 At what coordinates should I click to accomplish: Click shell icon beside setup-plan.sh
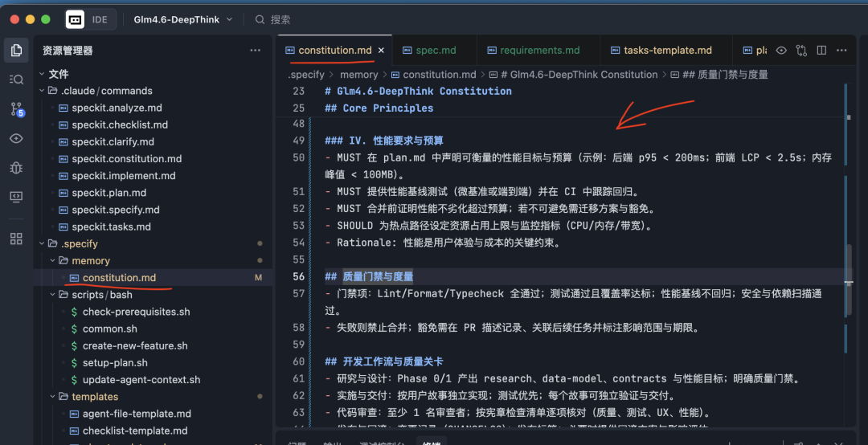click(74, 363)
